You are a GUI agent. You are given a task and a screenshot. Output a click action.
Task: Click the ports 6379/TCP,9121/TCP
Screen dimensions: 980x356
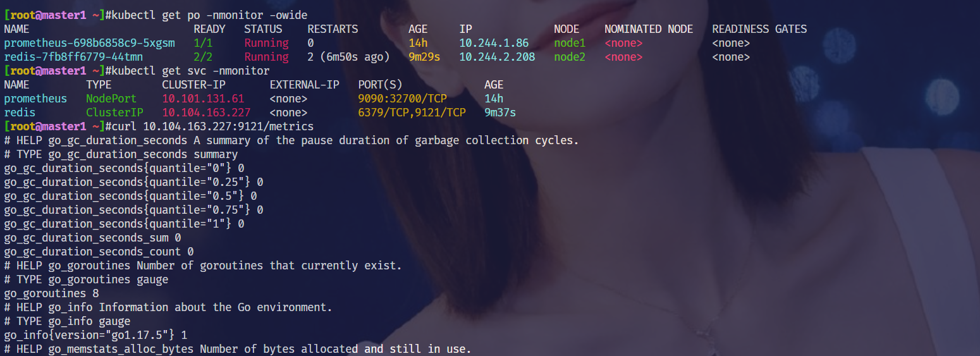(x=412, y=113)
